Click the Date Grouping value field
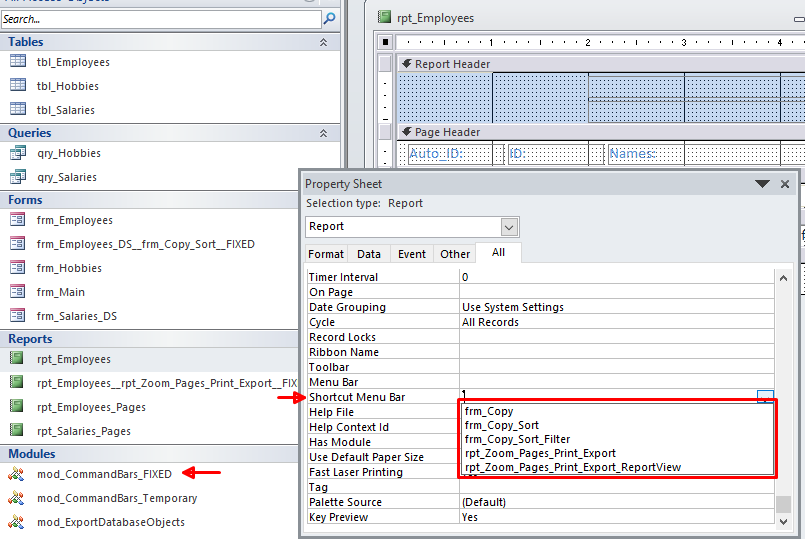Image resolution: width=805 pixels, height=539 pixels. click(x=617, y=307)
